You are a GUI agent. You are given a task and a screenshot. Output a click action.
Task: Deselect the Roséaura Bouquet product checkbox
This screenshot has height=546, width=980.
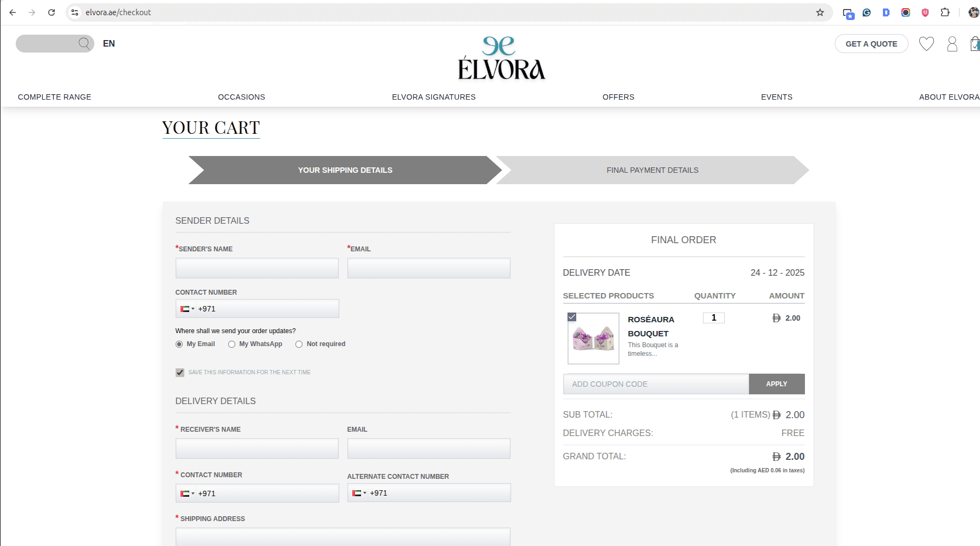click(571, 317)
